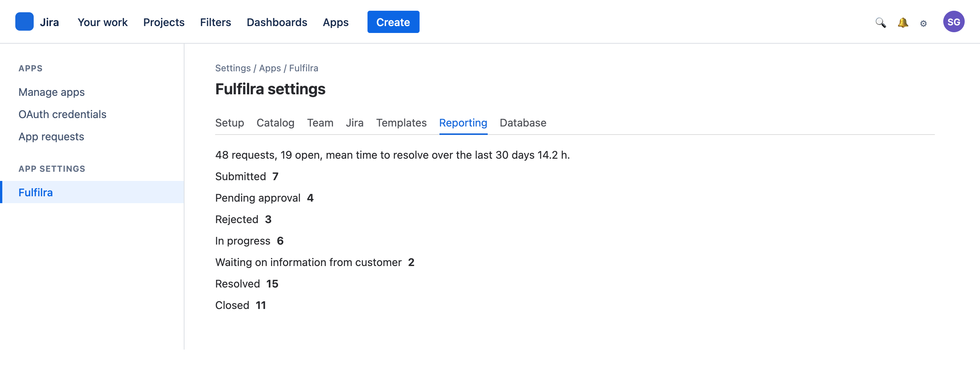Select the Reporting tab
980x368 pixels.
[463, 123]
